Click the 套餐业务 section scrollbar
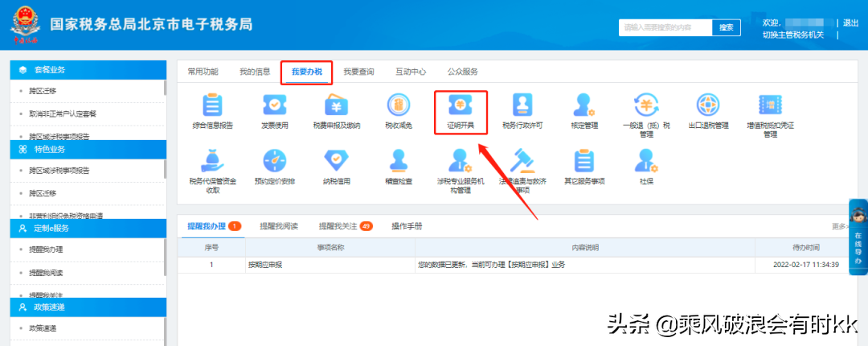Viewport: 868px width, 346px height. pyautogui.click(x=165, y=89)
